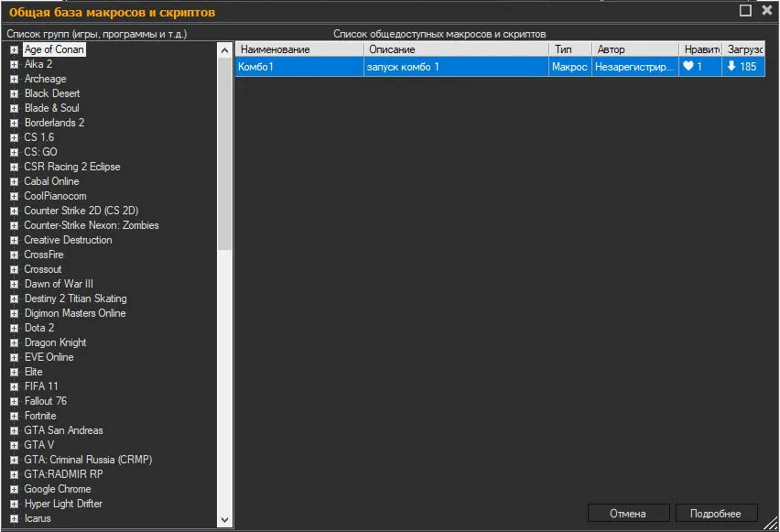
Task: Click the maximize window square icon
Action: [x=745, y=10]
